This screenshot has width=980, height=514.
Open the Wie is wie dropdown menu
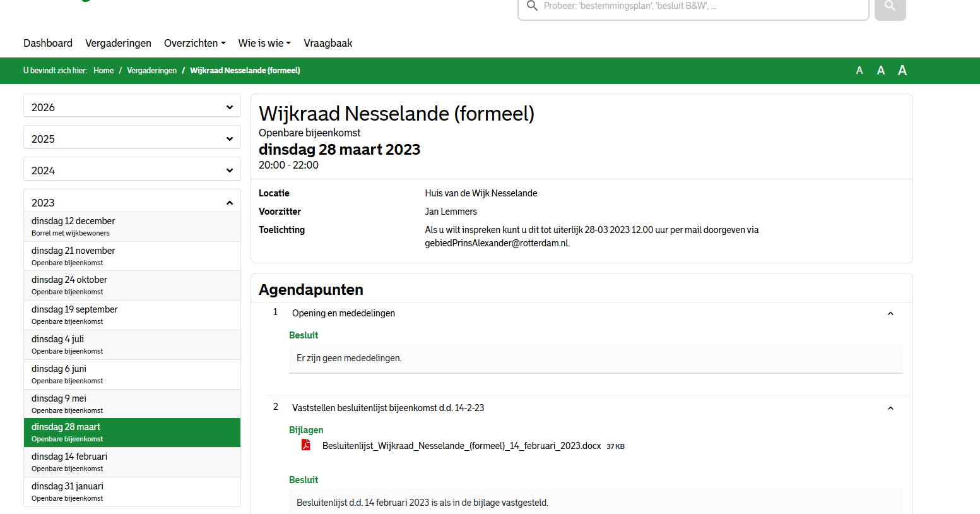tap(264, 43)
